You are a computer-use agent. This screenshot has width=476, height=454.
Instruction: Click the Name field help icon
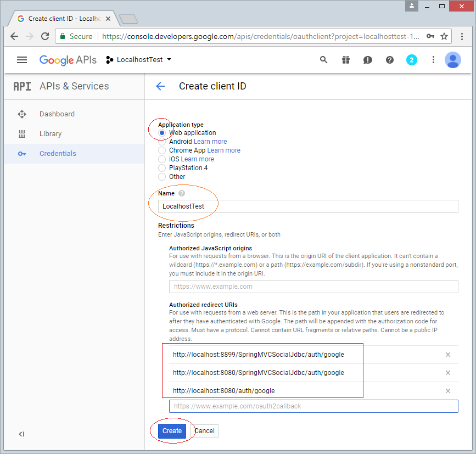tap(182, 193)
